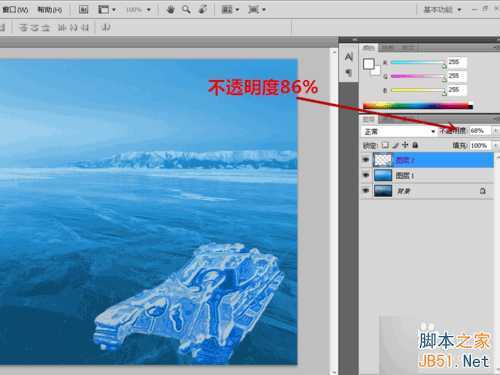Viewport: 500px width, 375px height.
Task: Toggle lock image pixels (brush icon)
Action: click(395, 145)
